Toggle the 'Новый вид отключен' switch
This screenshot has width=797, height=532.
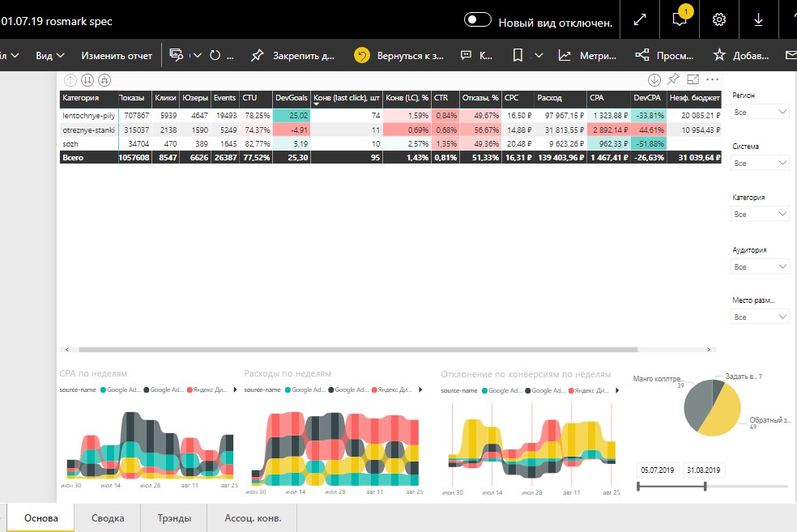pyautogui.click(x=477, y=20)
